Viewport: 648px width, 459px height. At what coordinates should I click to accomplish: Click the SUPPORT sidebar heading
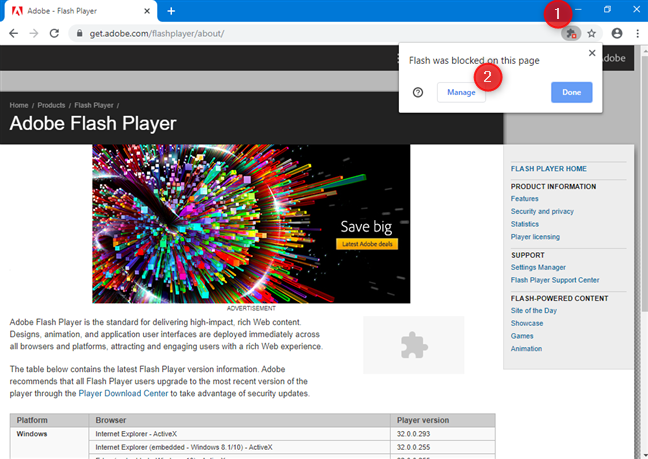(528, 255)
